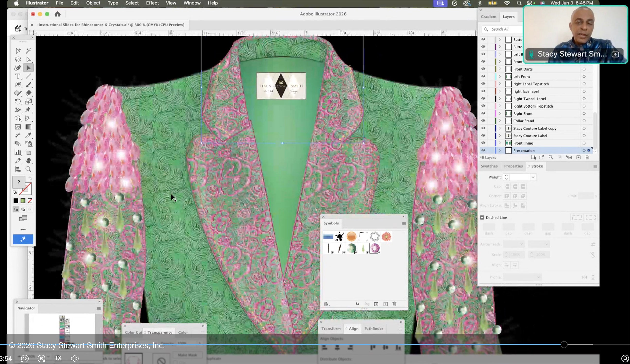Expand the Stacy Couture Label copy layer
The image size is (630, 364).
point(500,128)
